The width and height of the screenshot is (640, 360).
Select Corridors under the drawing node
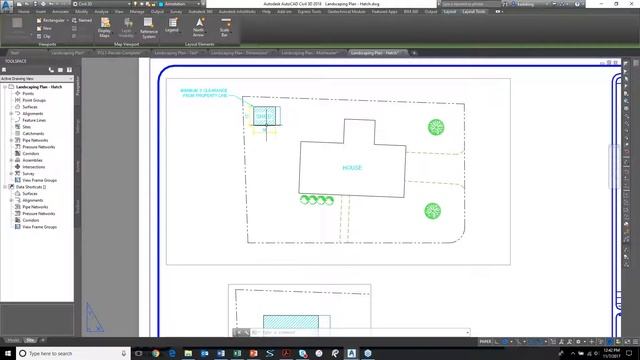pos(31,153)
